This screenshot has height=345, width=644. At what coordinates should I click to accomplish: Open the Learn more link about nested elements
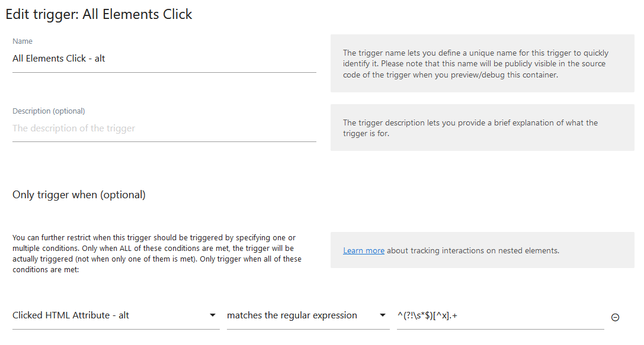click(x=363, y=250)
